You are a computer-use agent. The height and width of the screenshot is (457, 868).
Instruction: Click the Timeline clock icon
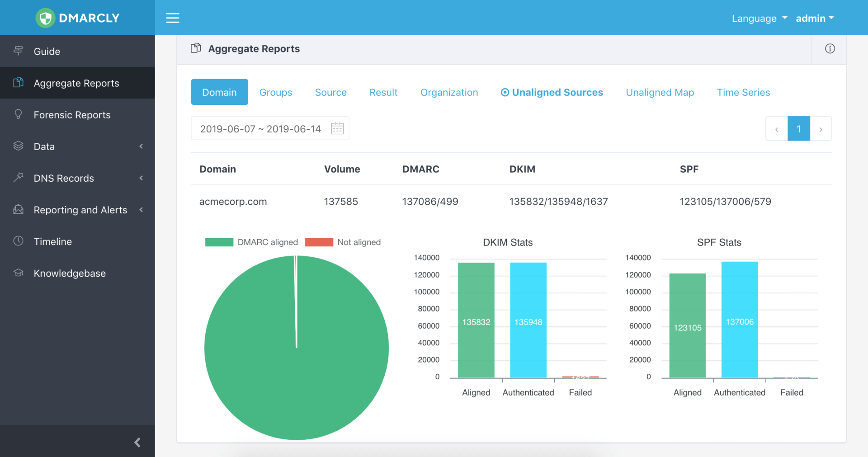(x=19, y=241)
